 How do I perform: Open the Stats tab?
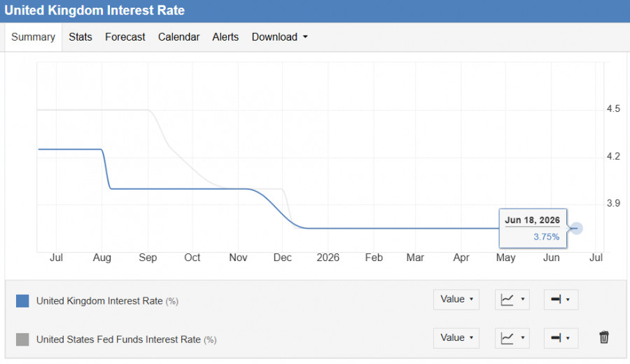point(80,37)
